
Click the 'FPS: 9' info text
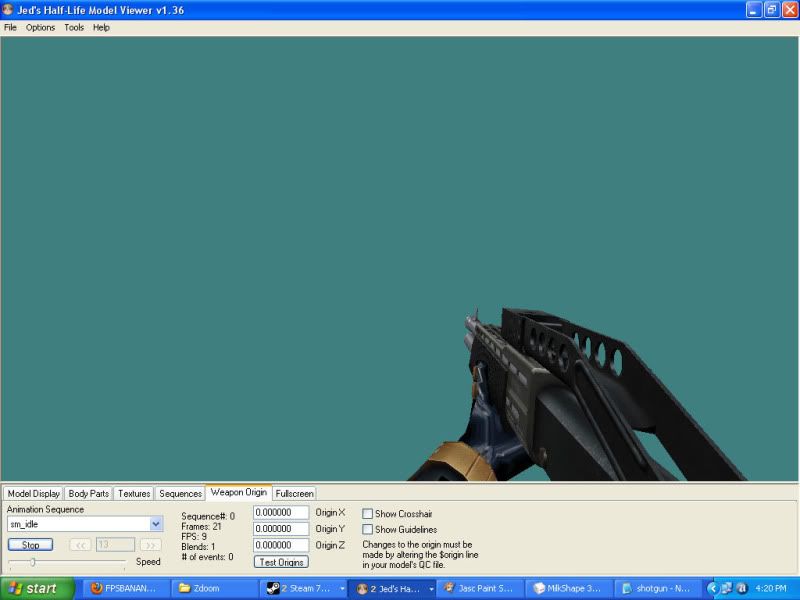[194, 537]
